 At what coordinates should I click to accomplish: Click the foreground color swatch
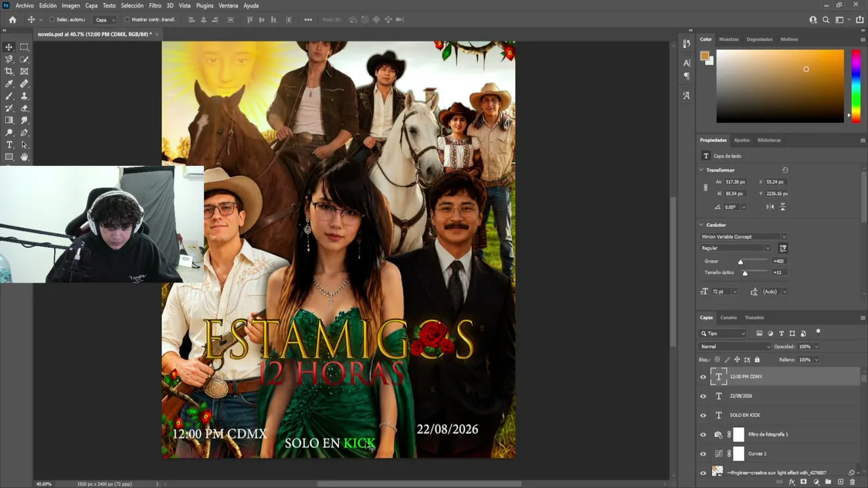coord(705,56)
